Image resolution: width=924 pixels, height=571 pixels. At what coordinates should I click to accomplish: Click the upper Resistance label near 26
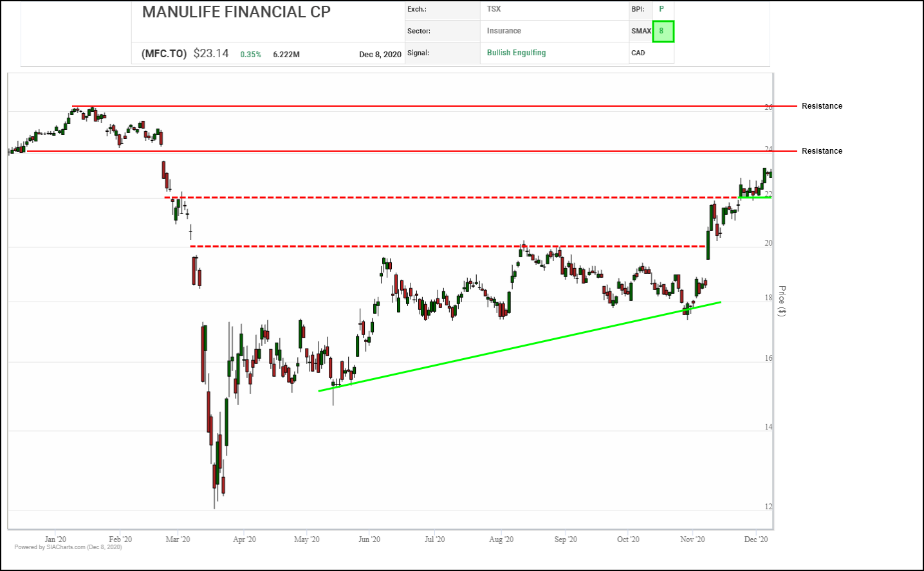[822, 106]
